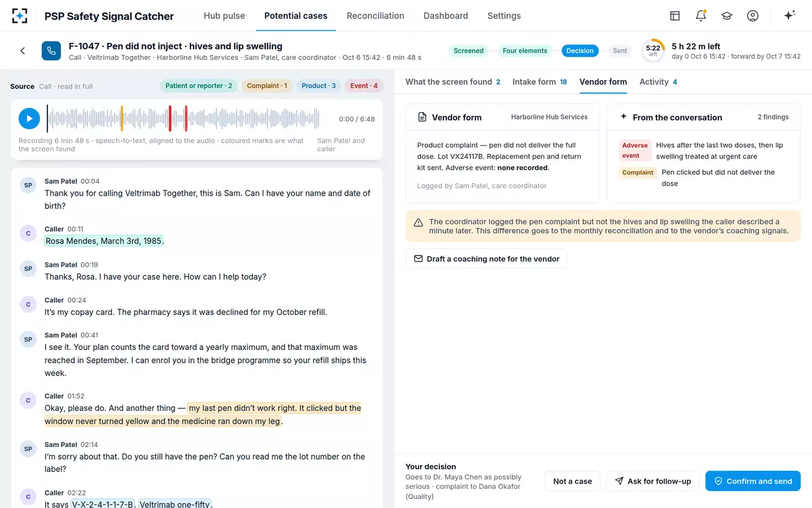Jump to the orange marker on waveform
This screenshot has height=508, width=812.
(x=122, y=119)
